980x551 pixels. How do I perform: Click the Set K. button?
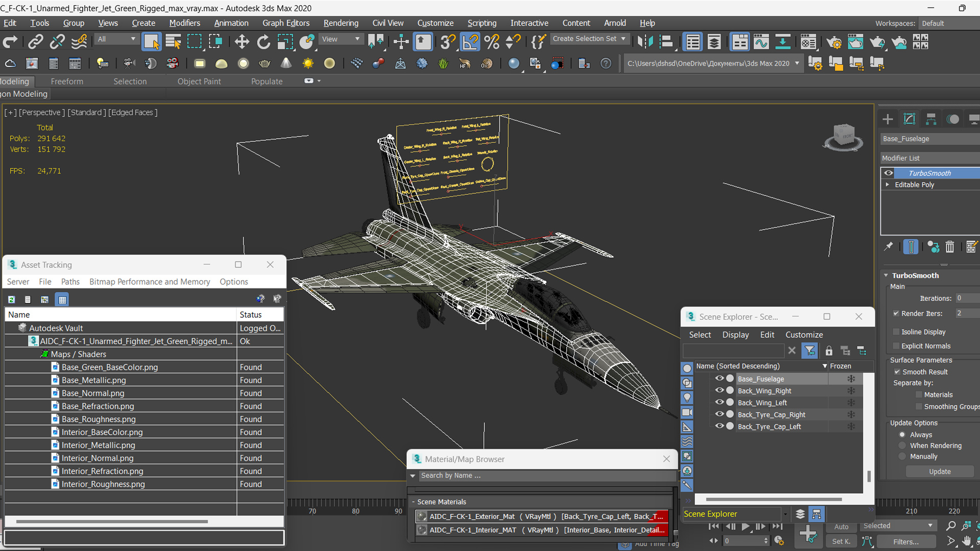[x=841, y=541]
